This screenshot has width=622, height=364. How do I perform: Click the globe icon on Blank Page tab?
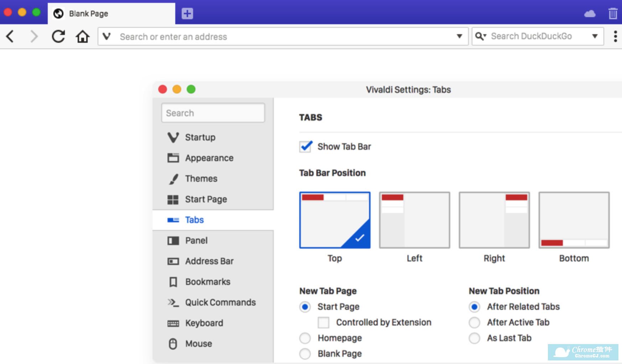click(58, 14)
